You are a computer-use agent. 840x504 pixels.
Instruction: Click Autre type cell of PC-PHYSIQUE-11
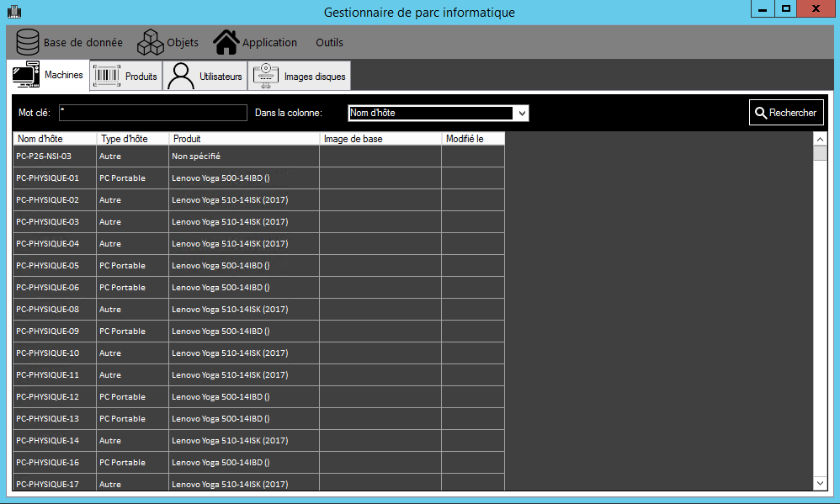[x=133, y=375]
